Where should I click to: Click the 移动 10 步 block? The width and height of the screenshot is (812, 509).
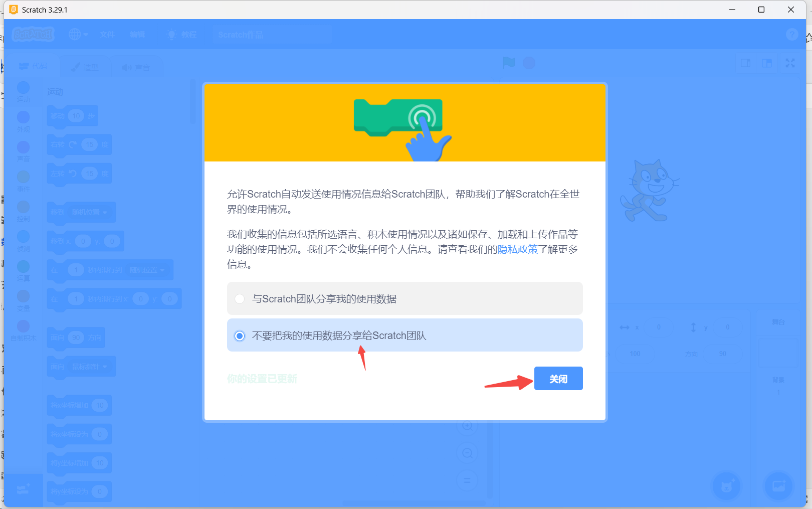click(72, 116)
